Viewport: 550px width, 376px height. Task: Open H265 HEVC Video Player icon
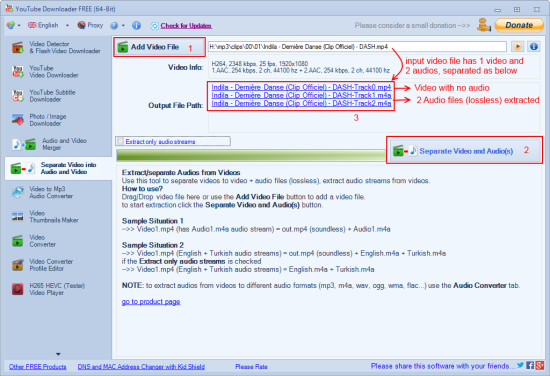[x=18, y=289]
